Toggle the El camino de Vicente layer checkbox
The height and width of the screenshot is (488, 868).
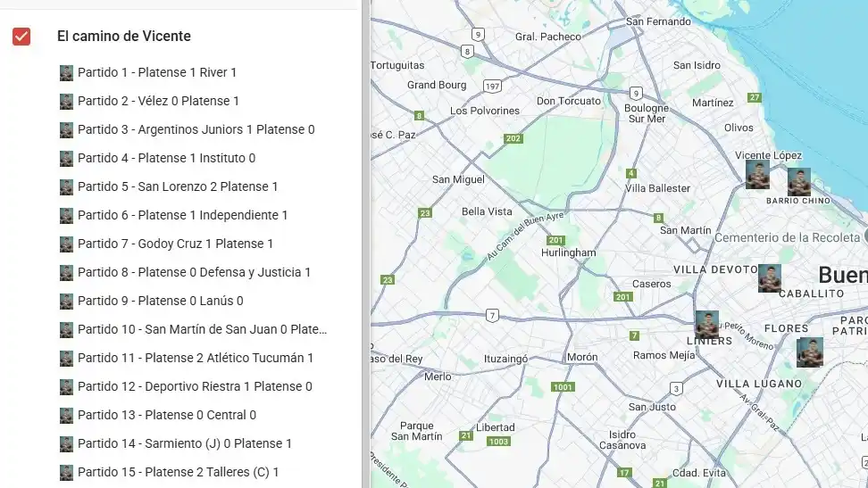pos(21,37)
